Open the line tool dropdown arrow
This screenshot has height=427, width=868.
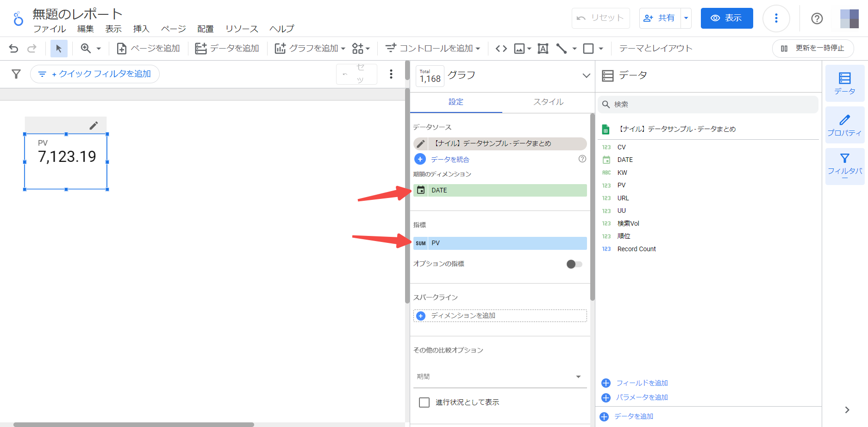click(574, 48)
